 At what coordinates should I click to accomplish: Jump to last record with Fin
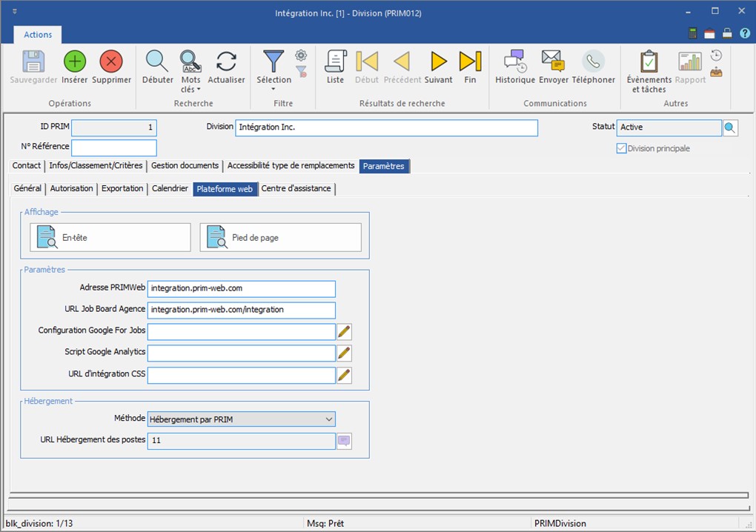pyautogui.click(x=470, y=61)
